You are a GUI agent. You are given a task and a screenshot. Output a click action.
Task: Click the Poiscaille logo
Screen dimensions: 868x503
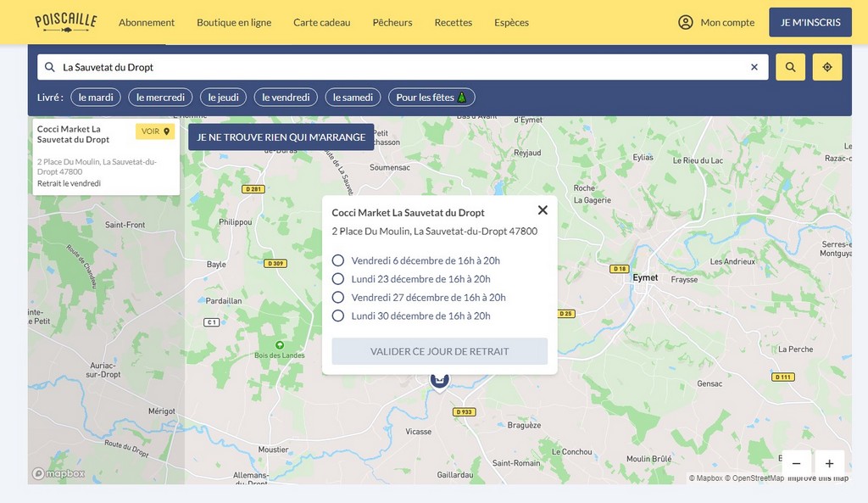pos(66,22)
